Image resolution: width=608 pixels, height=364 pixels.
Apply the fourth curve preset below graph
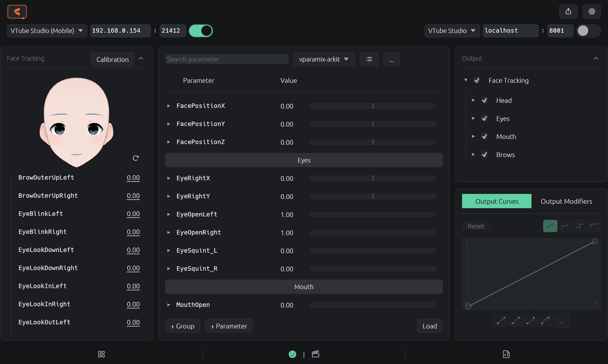545,321
